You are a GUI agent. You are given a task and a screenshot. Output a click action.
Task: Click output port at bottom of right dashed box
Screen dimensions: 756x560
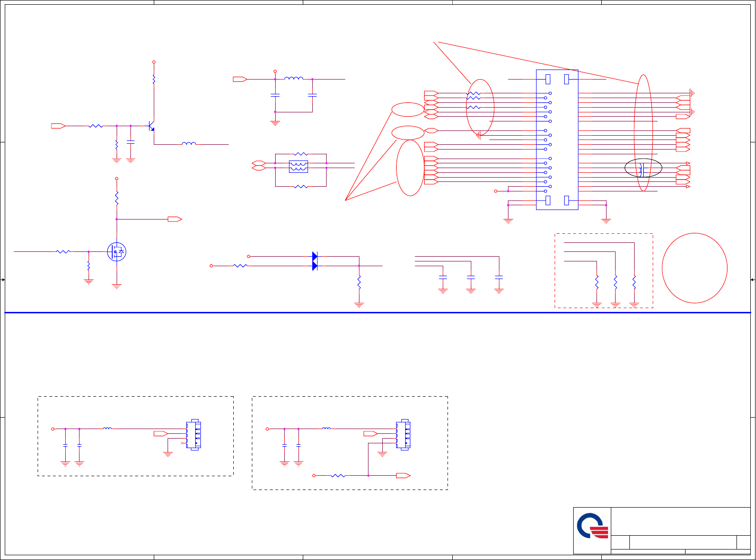(x=403, y=475)
